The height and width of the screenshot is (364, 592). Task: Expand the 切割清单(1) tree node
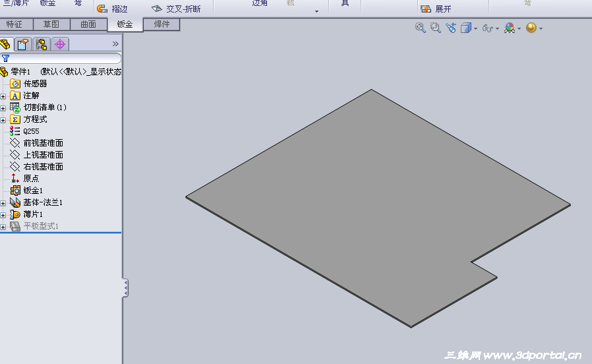tap(3, 108)
